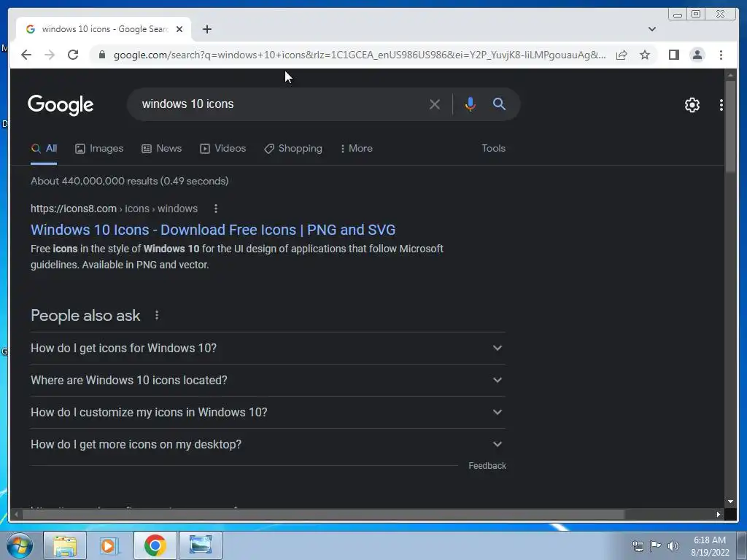This screenshot has width=747, height=560.
Task: Open search Tools options
Action: click(x=493, y=149)
